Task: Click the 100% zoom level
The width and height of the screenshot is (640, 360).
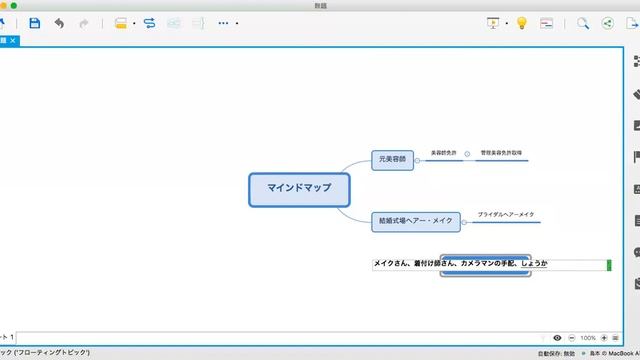Action: [x=588, y=338]
